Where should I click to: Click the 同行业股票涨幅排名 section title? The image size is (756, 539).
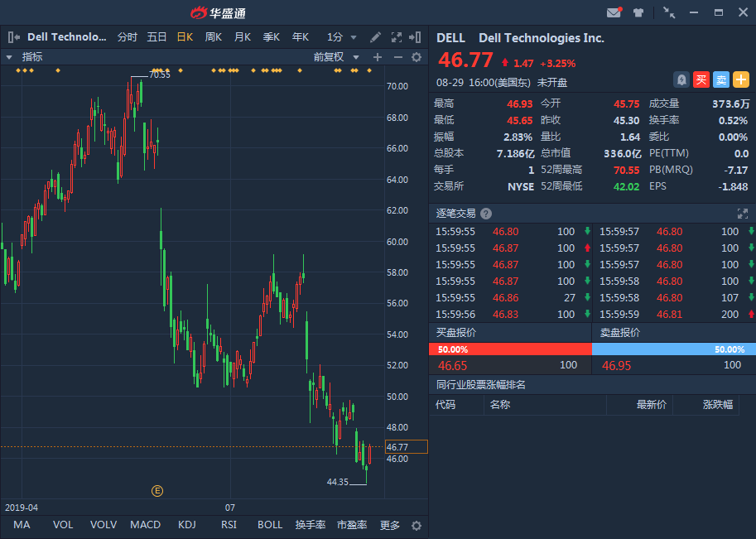click(481, 385)
